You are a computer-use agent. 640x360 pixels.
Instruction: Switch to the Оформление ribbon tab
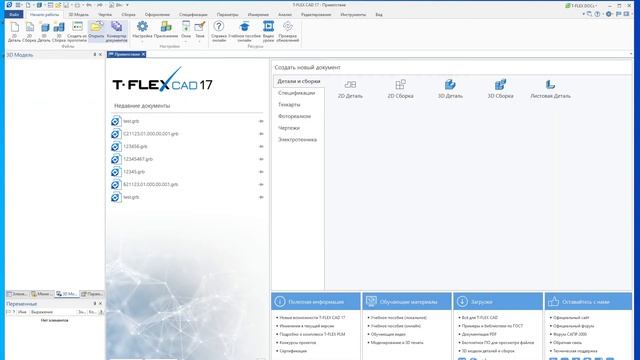click(157, 14)
